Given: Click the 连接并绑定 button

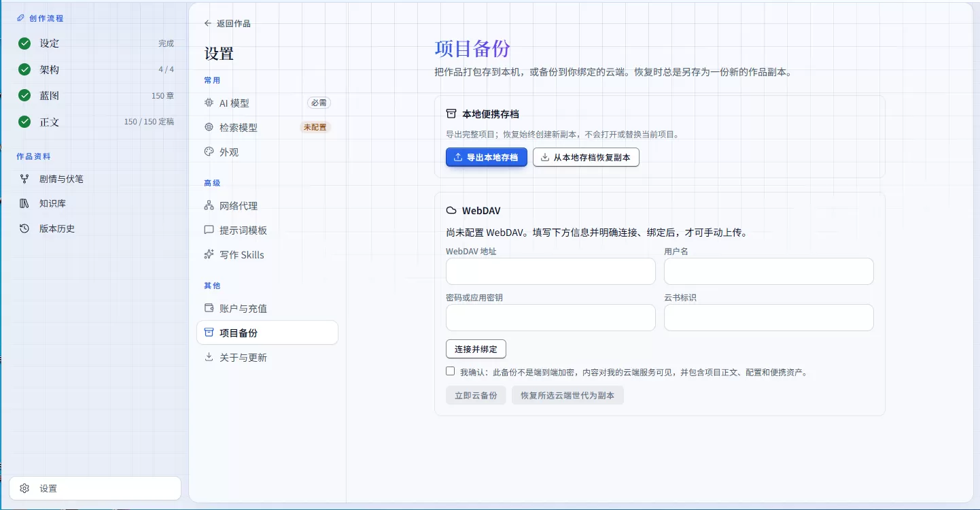Looking at the screenshot, I should pyautogui.click(x=476, y=349).
